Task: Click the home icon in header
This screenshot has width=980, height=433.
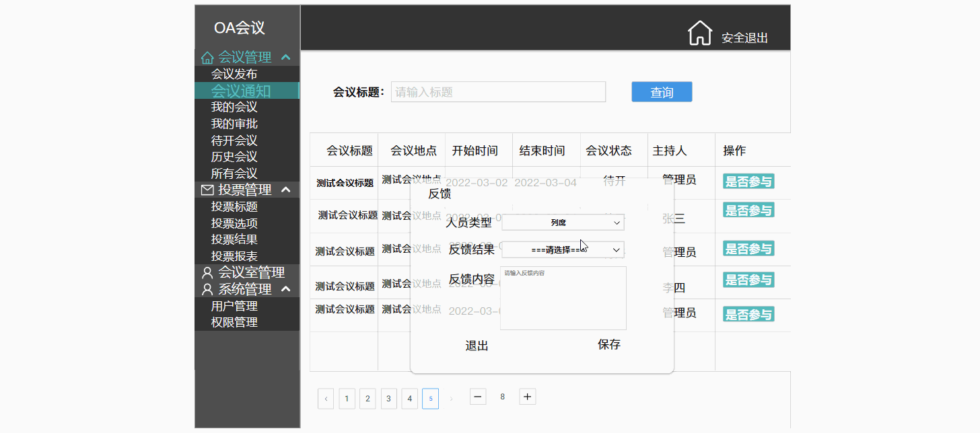Action: [700, 33]
